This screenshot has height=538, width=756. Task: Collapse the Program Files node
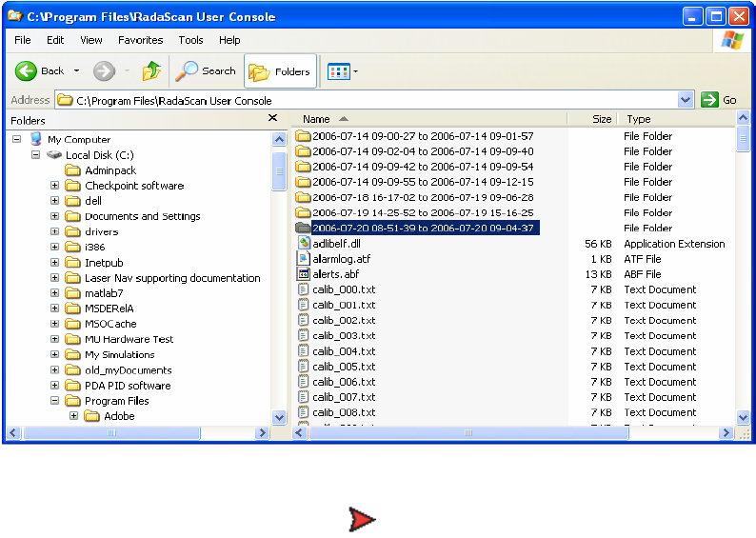(x=54, y=401)
